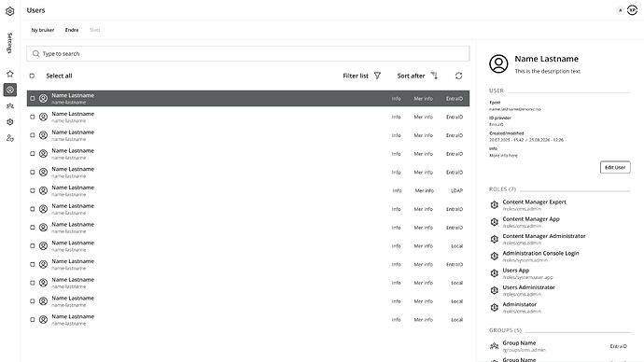Click the avatar icon in the LDAP row

43,191
